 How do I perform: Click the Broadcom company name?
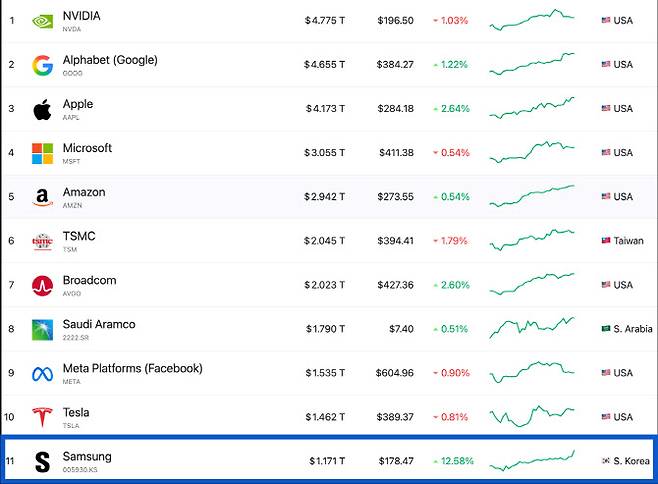coord(89,280)
